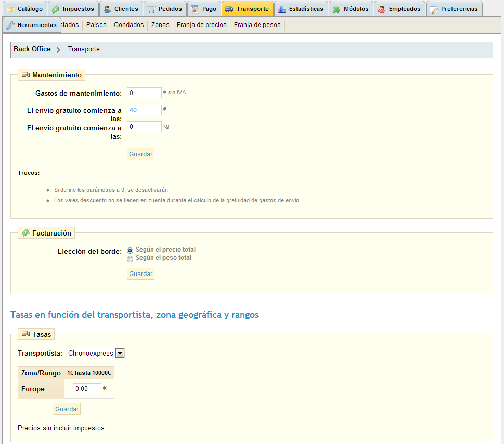Focus the Europe rate price field
Image resolution: width=504 pixels, height=444 pixels.
coord(87,389)
